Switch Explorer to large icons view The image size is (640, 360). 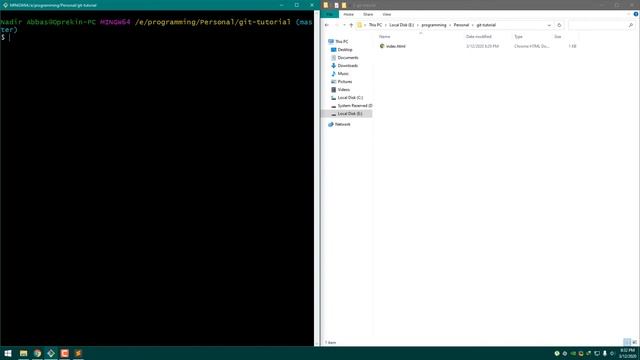[x=634, y=342]
